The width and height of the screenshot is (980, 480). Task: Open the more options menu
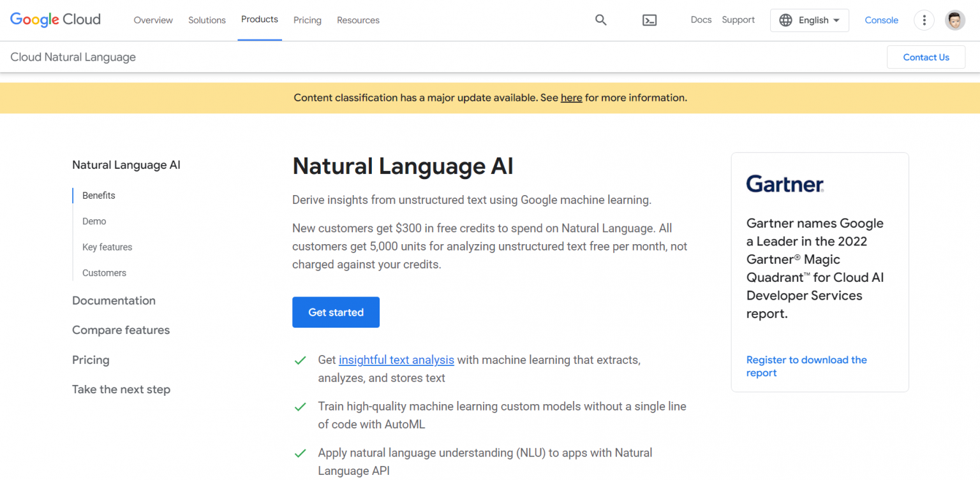pos(924,20)
